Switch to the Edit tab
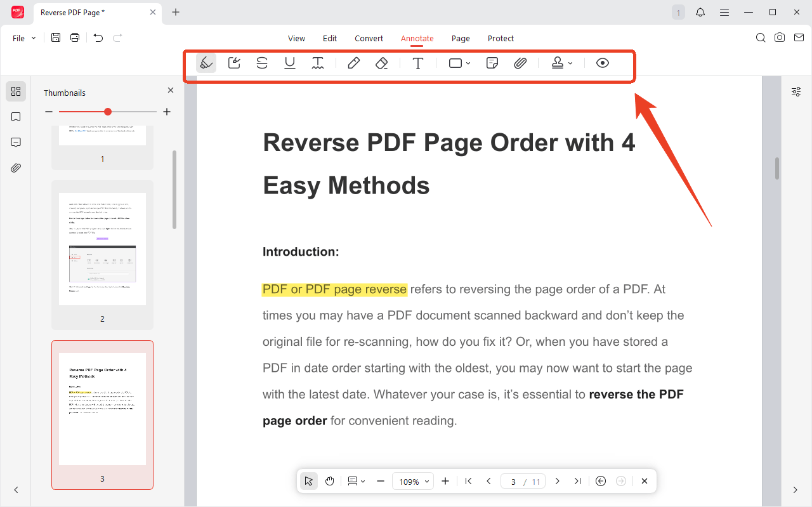 (330, 38)
